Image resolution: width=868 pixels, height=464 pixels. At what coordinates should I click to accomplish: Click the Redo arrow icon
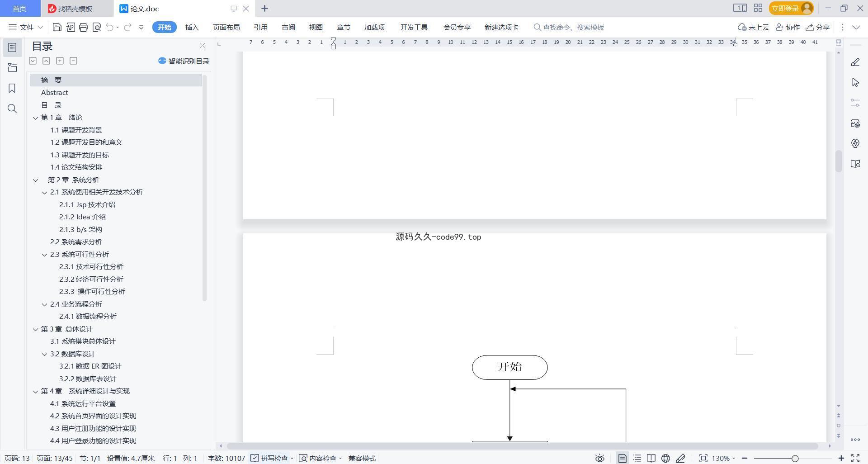click(128, 27)
